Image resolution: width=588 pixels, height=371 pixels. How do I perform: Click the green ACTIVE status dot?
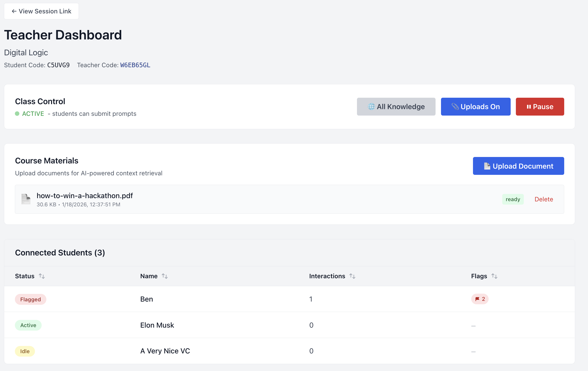17,114
